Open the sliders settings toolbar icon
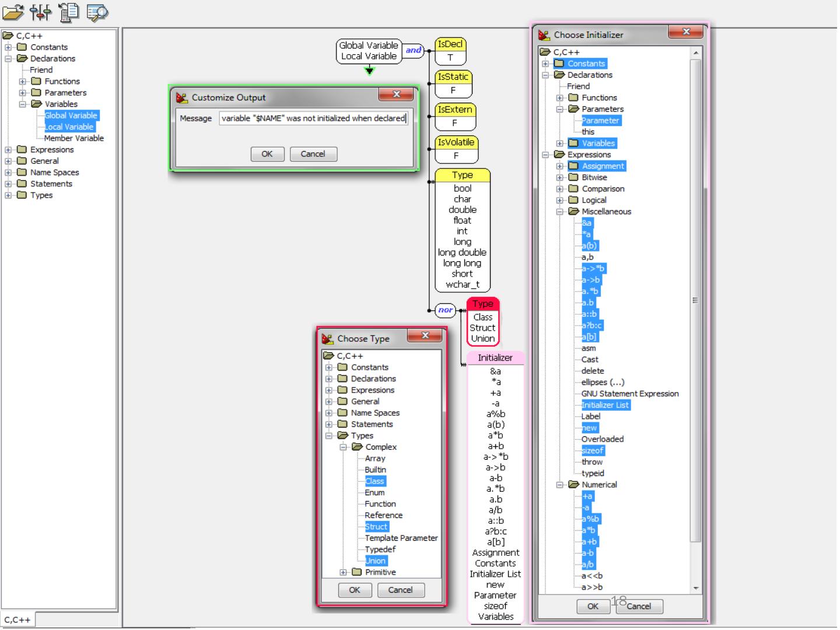Viewport: 840px width, 630px height. point(40,12)
